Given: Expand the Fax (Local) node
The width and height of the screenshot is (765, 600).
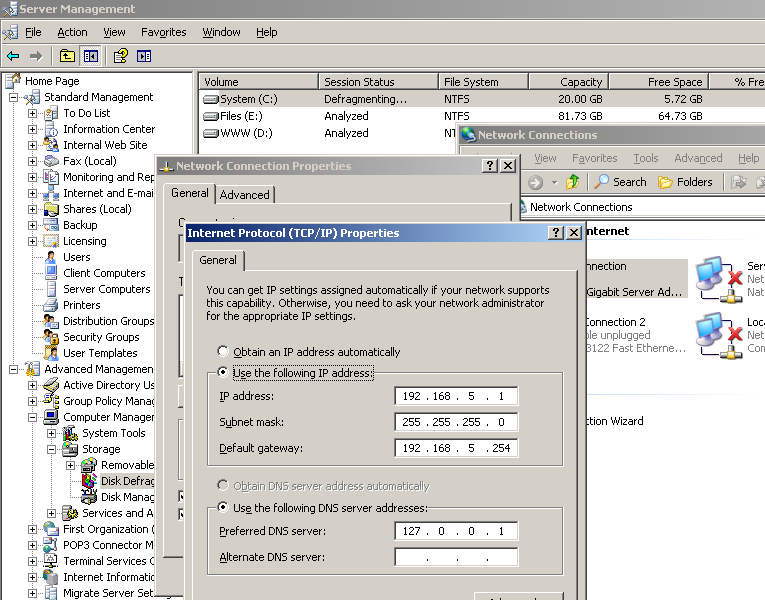Looking at the screenshot, I should coord(32,161).
